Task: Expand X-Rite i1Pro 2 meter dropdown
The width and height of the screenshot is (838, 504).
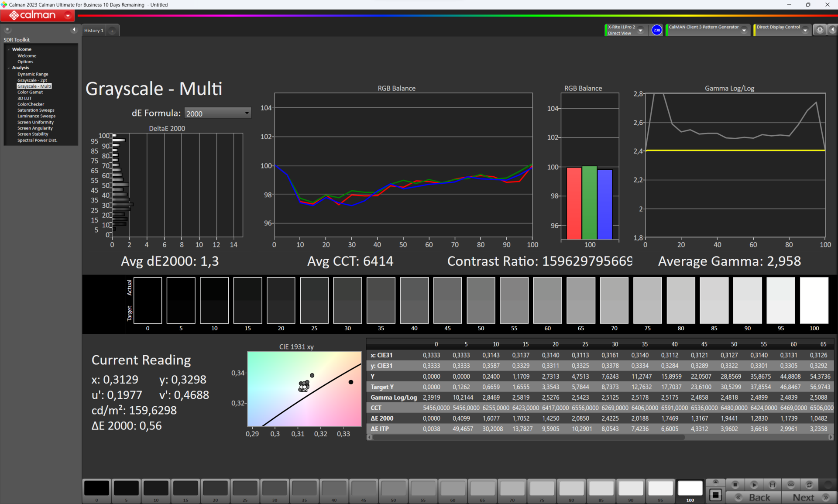Action: point(640,30)
